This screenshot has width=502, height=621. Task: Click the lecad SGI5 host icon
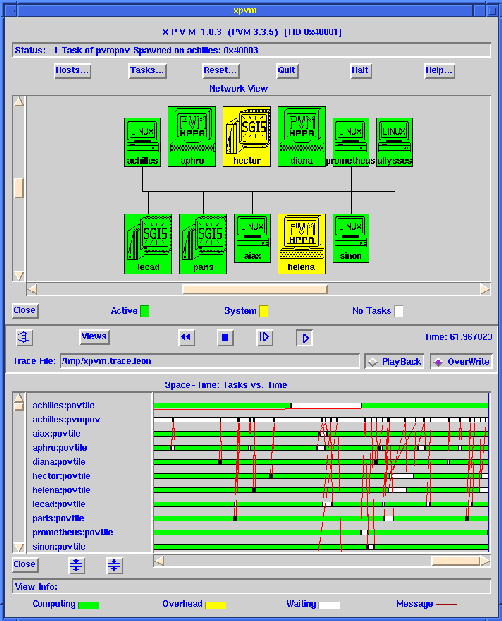point(148,244)
